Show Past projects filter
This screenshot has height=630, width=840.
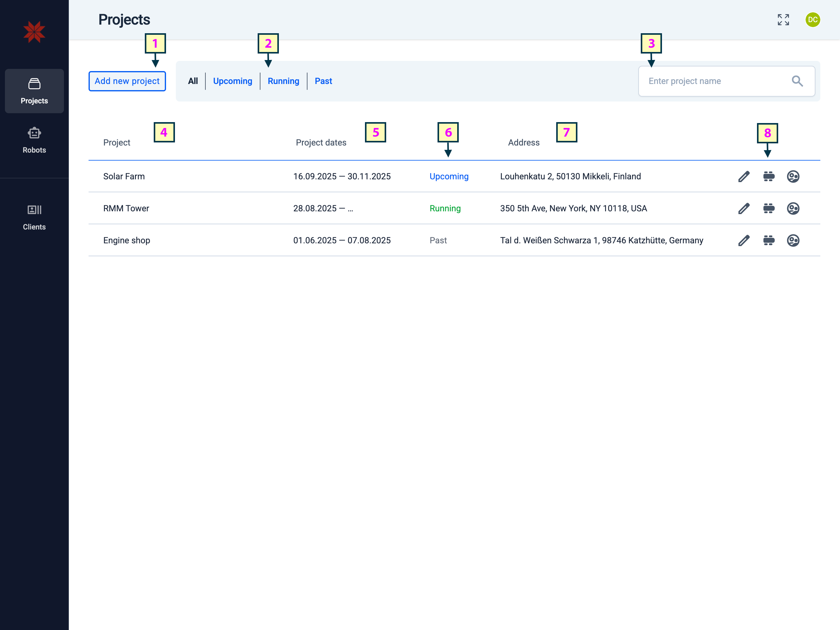click(323, 81)
